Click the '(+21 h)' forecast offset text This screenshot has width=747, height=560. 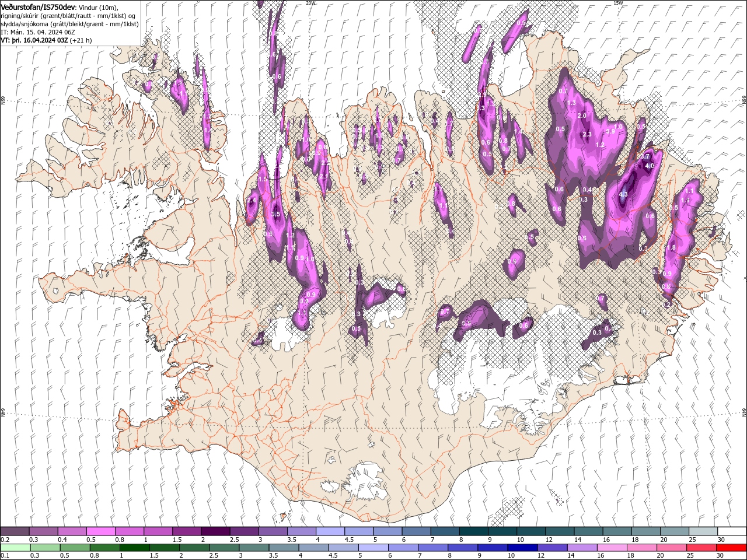(81, 40)
